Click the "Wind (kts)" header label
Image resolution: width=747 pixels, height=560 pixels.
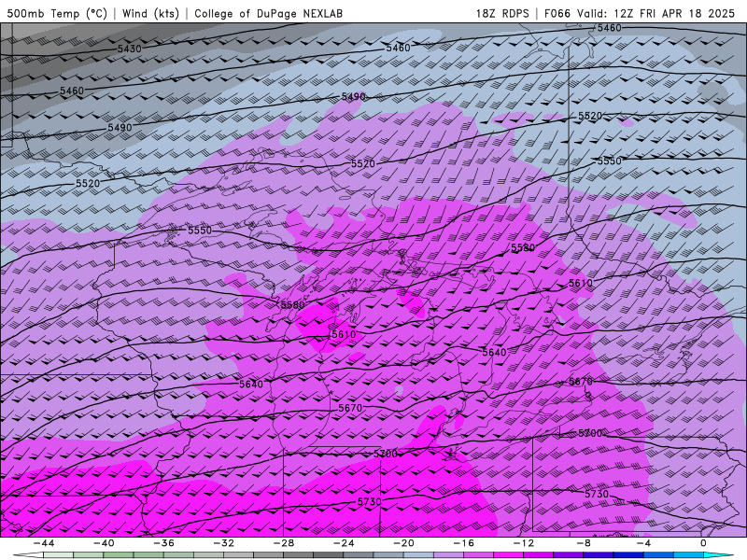coord(150,13)
